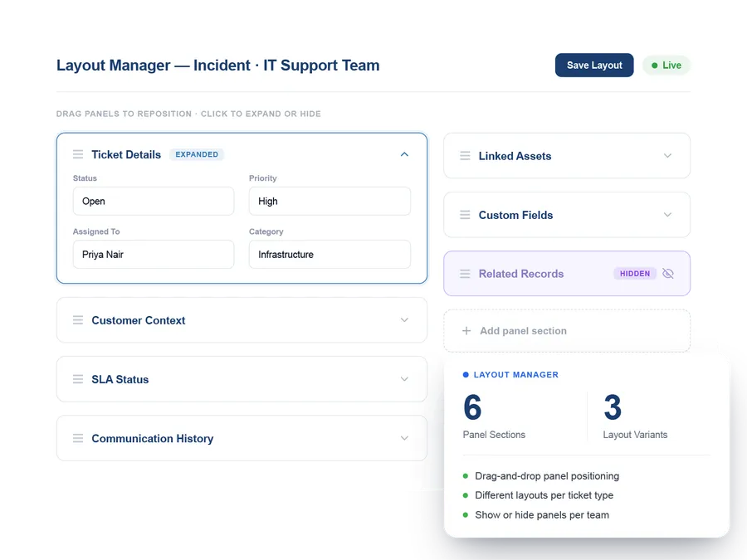Click the Layout Variants label
747x560 pixels.
(635, 435)
